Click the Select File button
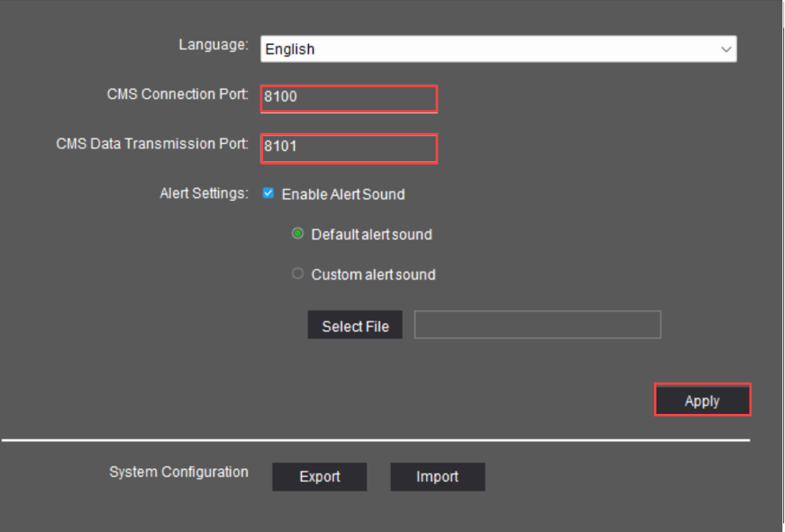 [x=355, y=325]
